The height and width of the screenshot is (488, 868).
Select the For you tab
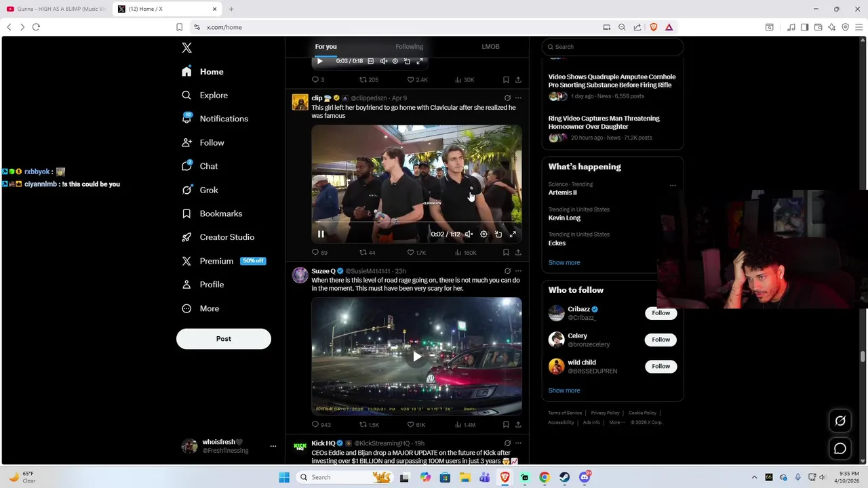pyautogui.click(x=325, y=47)
